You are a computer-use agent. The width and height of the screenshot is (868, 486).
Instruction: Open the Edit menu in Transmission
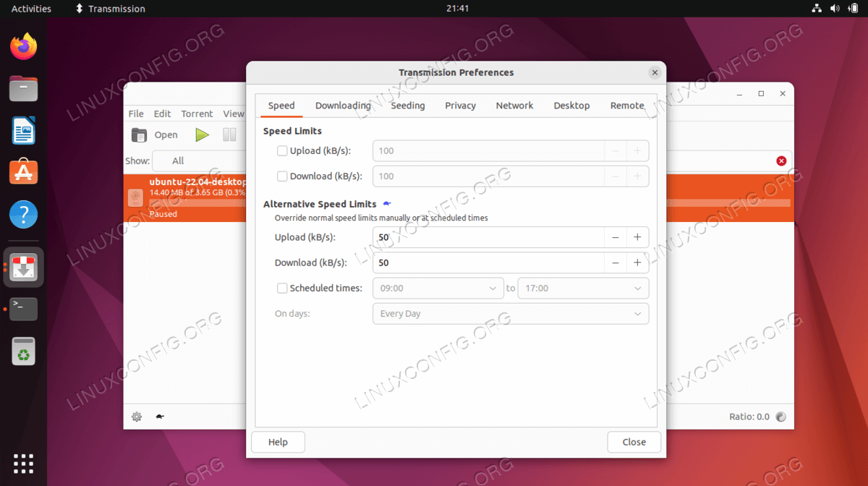click(x=162, y=114)
